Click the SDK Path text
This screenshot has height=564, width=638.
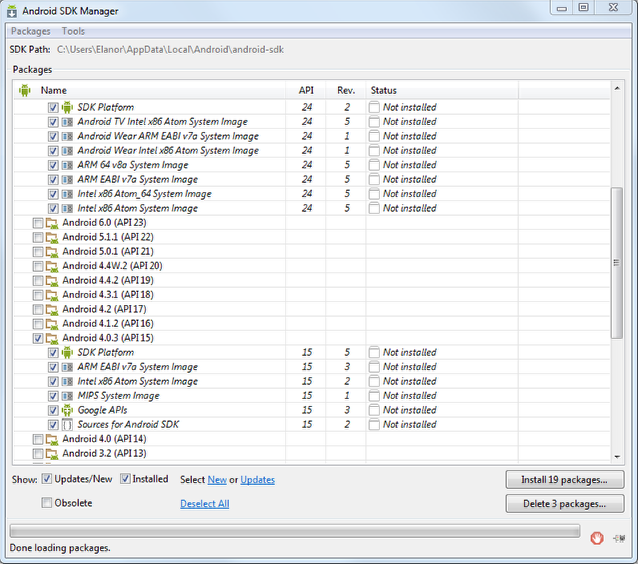pyautogui.click(x=170, y=50)
